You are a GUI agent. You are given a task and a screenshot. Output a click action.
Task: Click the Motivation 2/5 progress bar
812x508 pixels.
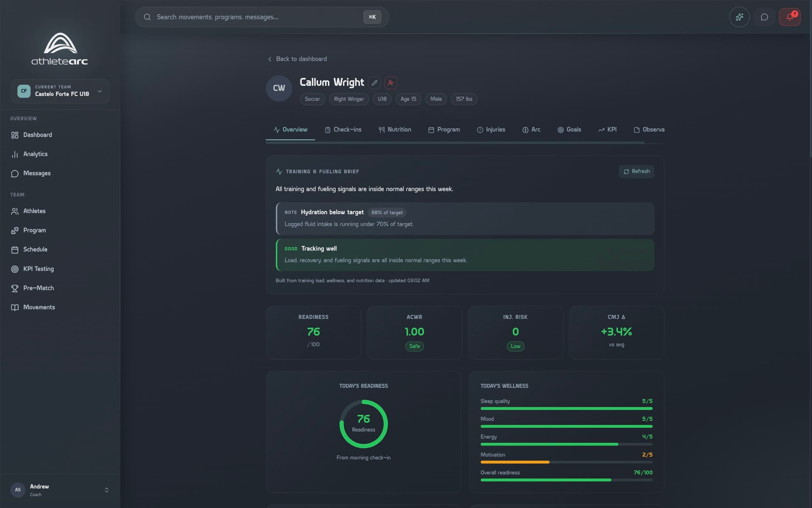point(566,463)
